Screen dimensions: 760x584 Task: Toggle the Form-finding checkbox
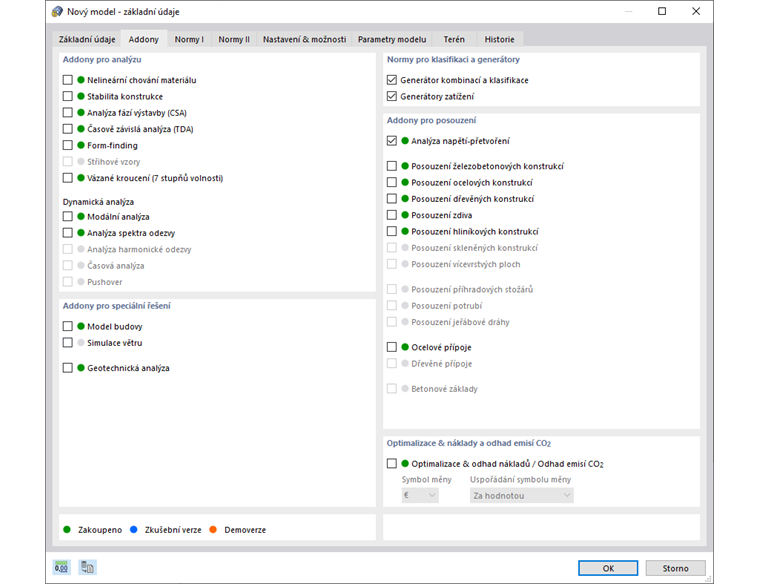[x=67, y=145]
